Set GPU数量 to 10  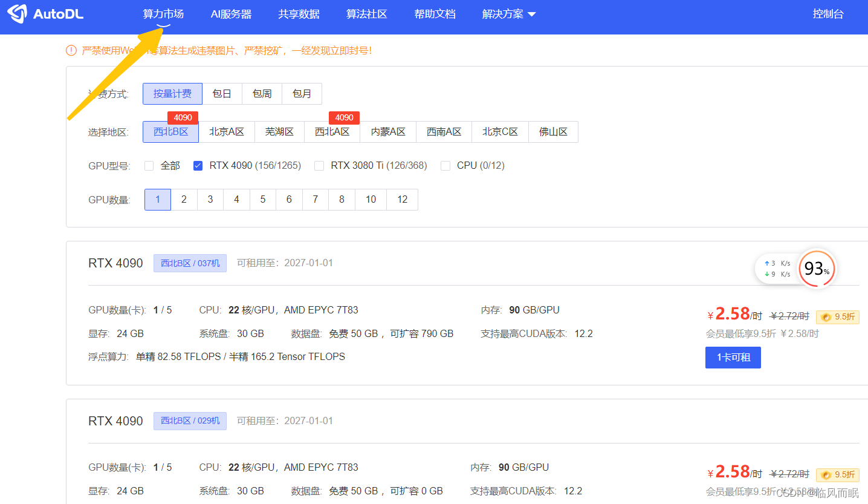click(x=371, y=200)
